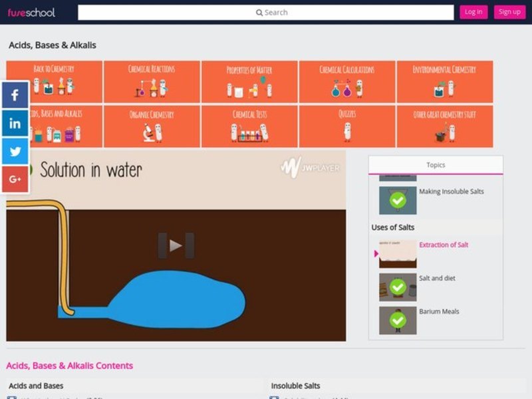
Task: Select the Google+ share icon
Action: pos(15,179)
